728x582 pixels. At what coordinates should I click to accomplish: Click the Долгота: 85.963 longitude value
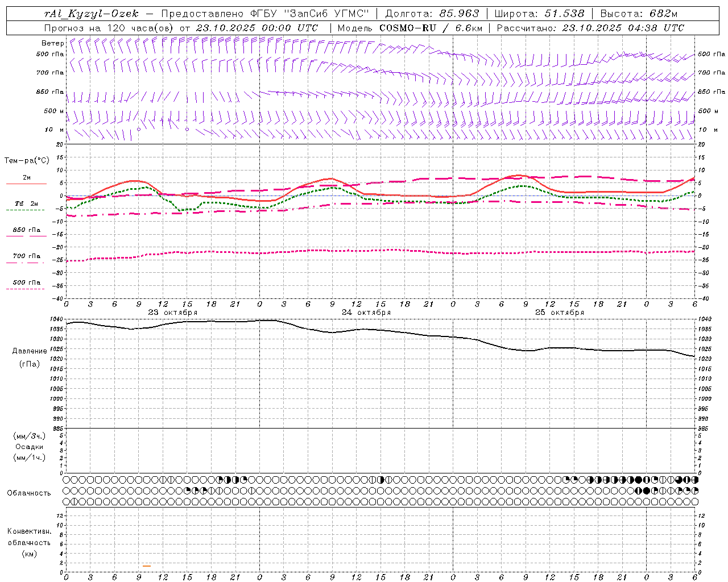click(x=432, y=14)
